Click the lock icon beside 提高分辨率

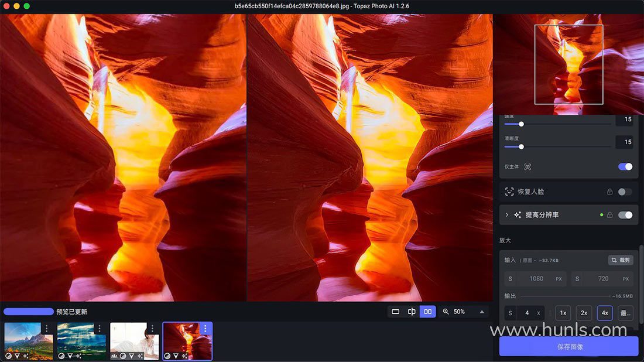[x=609, y=215]
